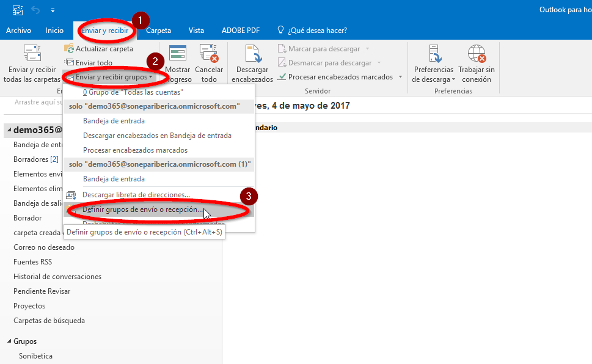Click the Enviar y recibir todas las carpetas icon
This screenshot has width=592, height=364.
pyautogui.click(x=32, y=53)
